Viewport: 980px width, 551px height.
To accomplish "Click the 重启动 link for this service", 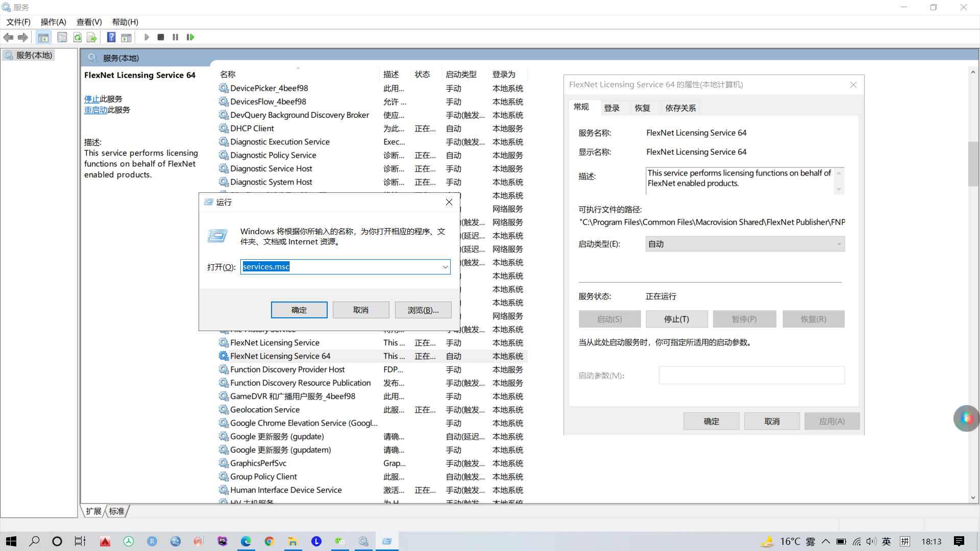I will [95, 110].
